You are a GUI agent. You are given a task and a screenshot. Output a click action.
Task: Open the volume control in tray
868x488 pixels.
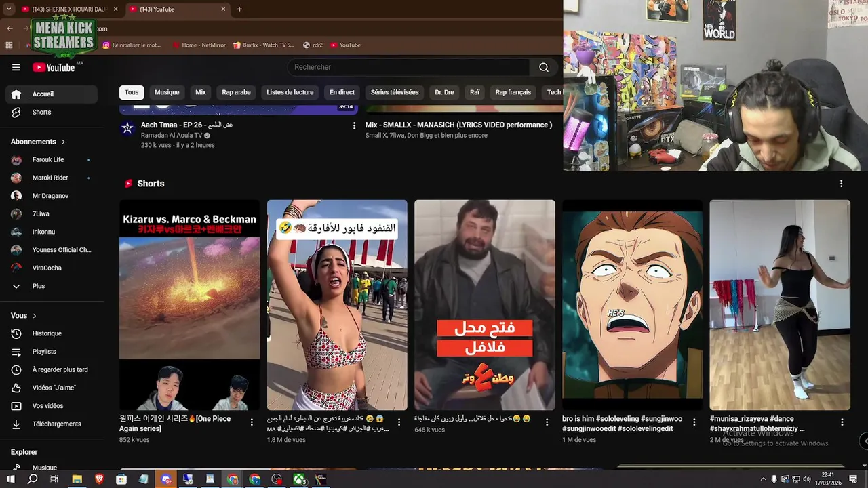pos(806,479)
